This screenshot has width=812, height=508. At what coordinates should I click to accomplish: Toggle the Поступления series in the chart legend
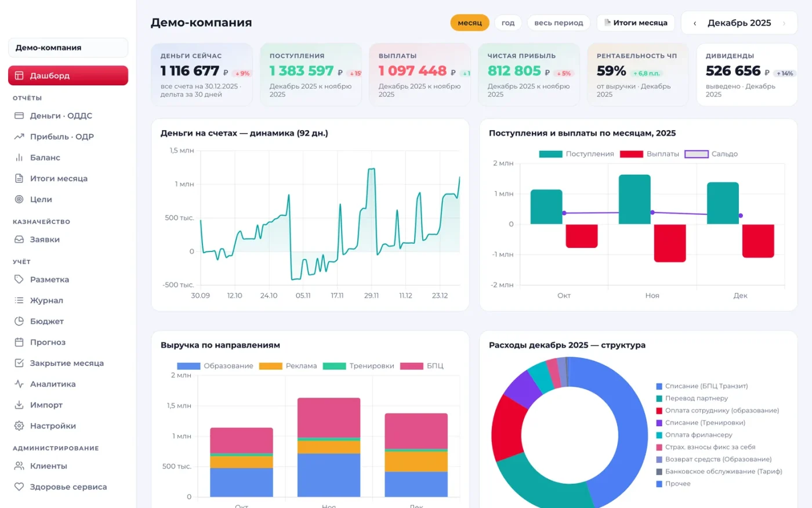(577, 154)
